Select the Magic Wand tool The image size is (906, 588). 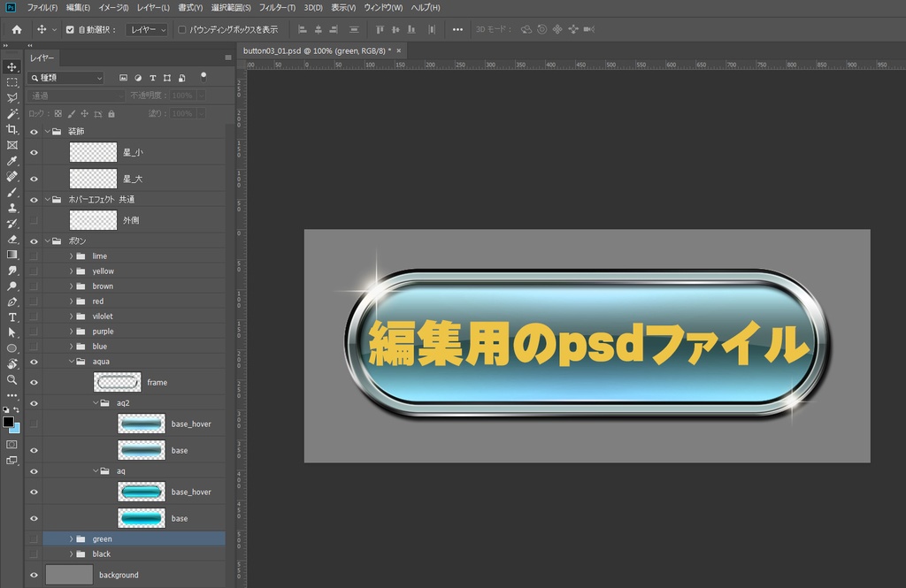point(12,114)
